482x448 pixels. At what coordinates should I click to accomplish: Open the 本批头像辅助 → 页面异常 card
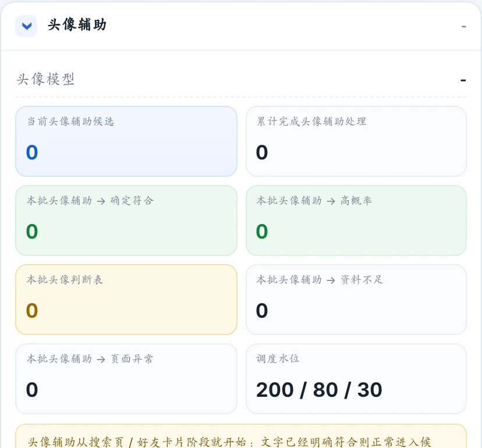point(126,379)
